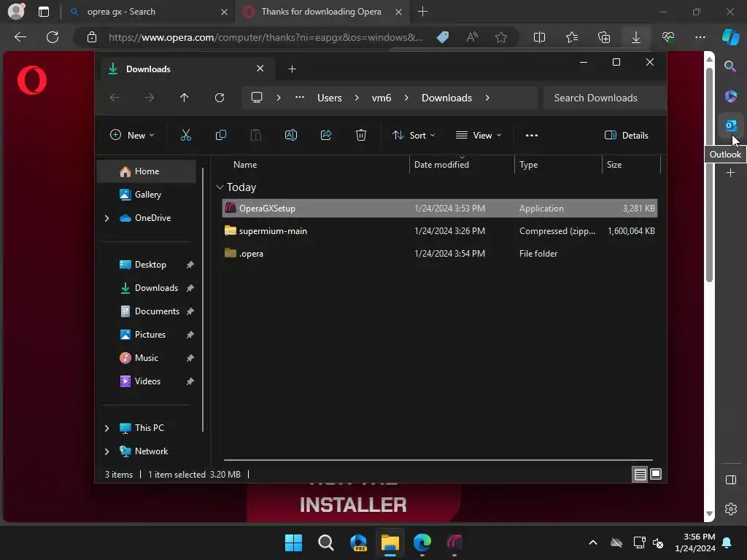Image resolution: width=747 pixels, height=560 pixels.
Task: Open the See more ellipsis in Explorer toolbar
Action: click(x=532, y=135)
